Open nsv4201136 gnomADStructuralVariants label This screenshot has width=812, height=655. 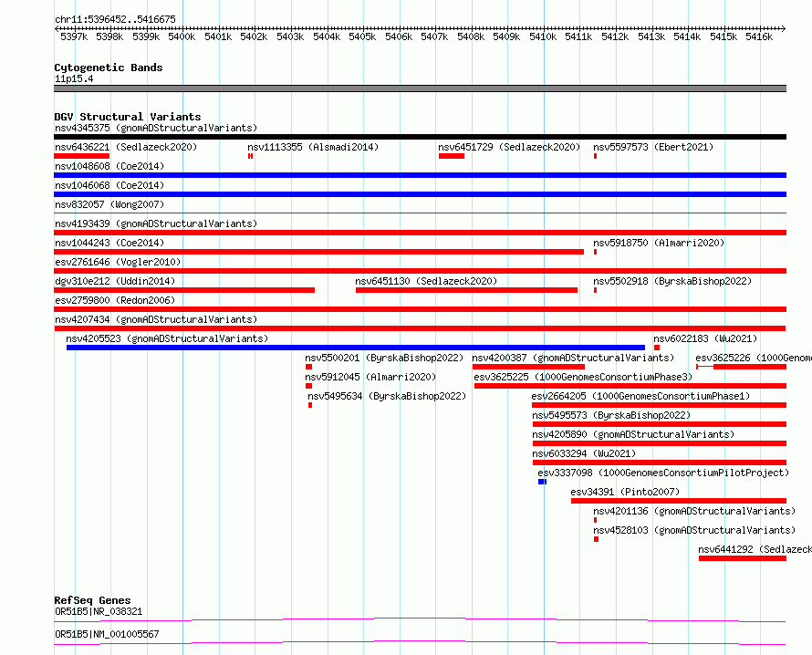[694, 511]
